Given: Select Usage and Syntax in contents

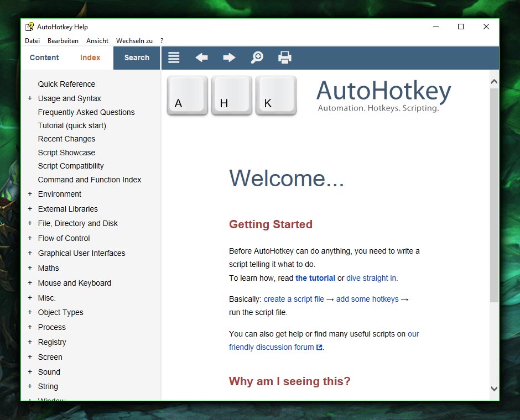Looking at the screenshot, I should click(x=69, y=98).
